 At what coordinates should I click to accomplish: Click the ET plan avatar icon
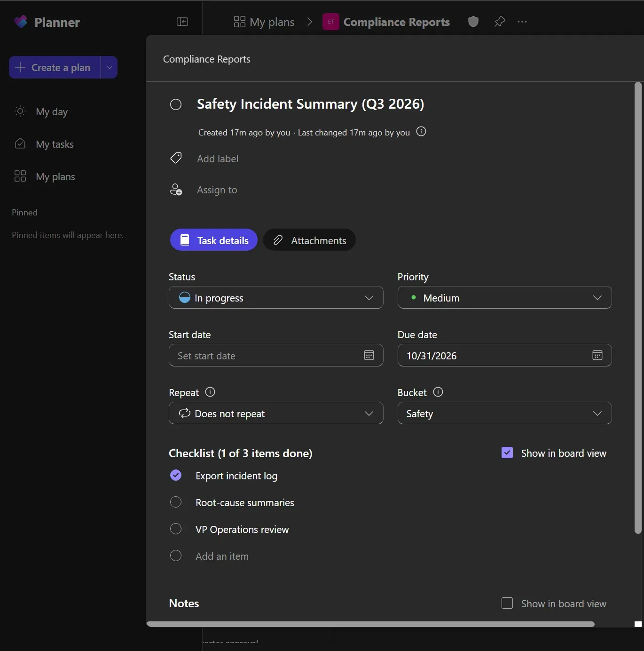point(331,22)
